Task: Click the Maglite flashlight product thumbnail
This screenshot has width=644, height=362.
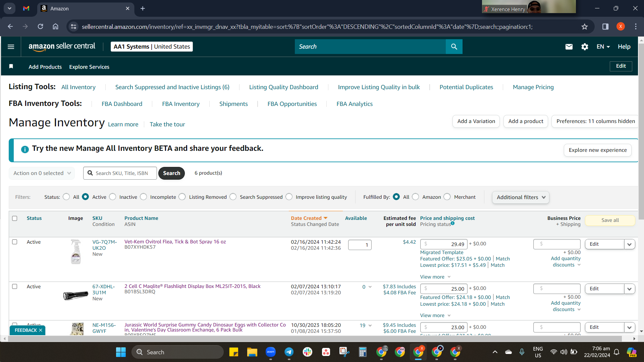Action: (76, 296)
